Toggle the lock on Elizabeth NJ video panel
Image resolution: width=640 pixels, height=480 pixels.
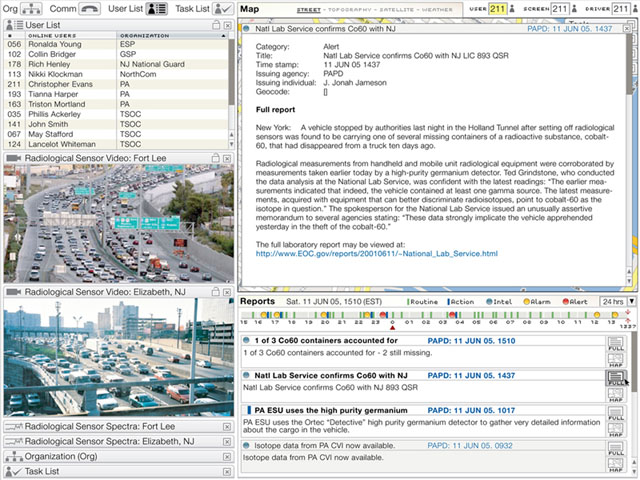click(216, 292)
